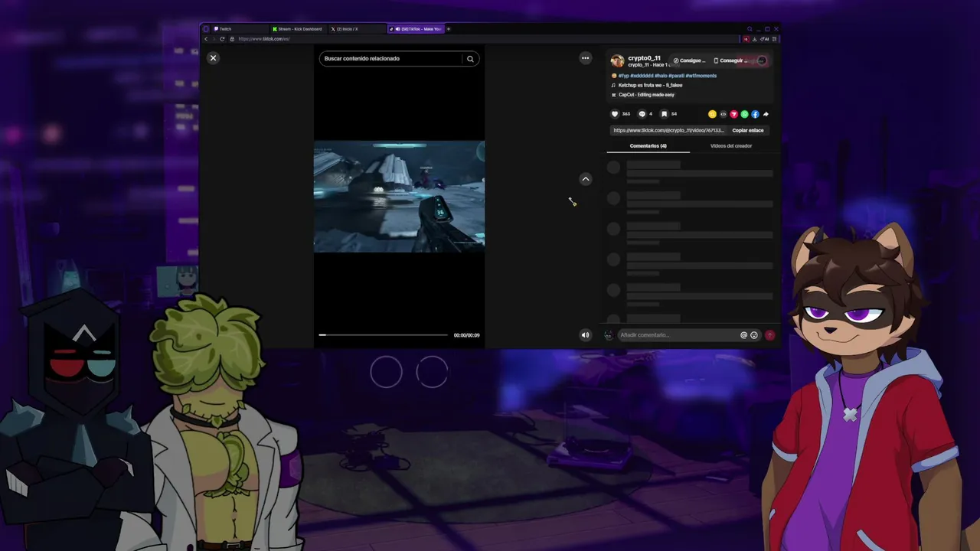Click the red extension icon in toolbar

[x=746, y=39]
